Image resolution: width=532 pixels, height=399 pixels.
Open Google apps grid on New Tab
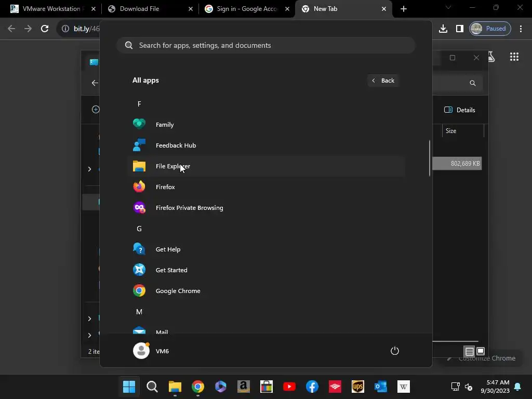(514, 57)
